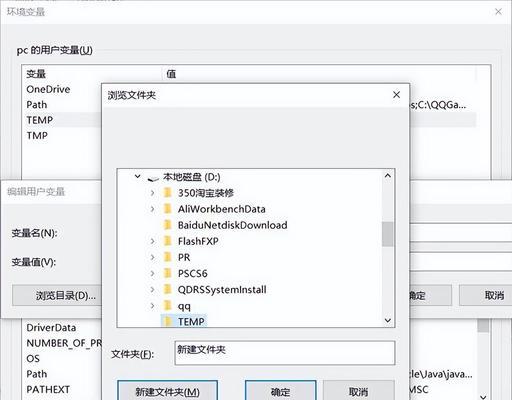Click the folder tree scroll-down arrow
Screen dimensions: 512x400
[x=388, y=320]
